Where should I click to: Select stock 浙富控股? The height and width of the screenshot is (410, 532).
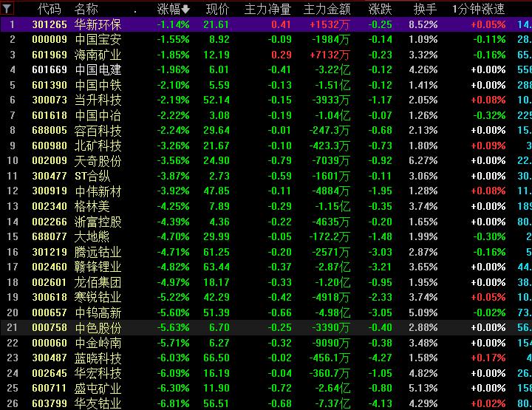98,222
